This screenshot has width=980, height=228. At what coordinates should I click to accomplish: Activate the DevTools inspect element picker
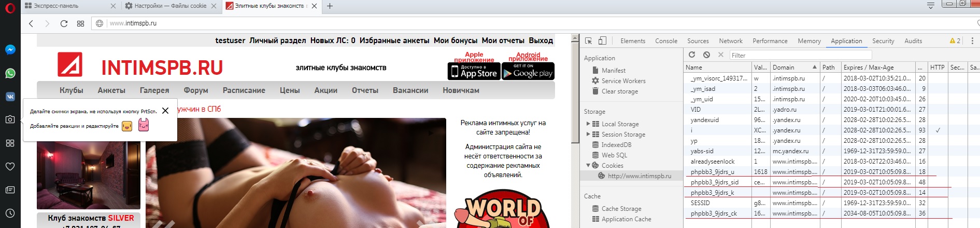[x=589, y=41]
